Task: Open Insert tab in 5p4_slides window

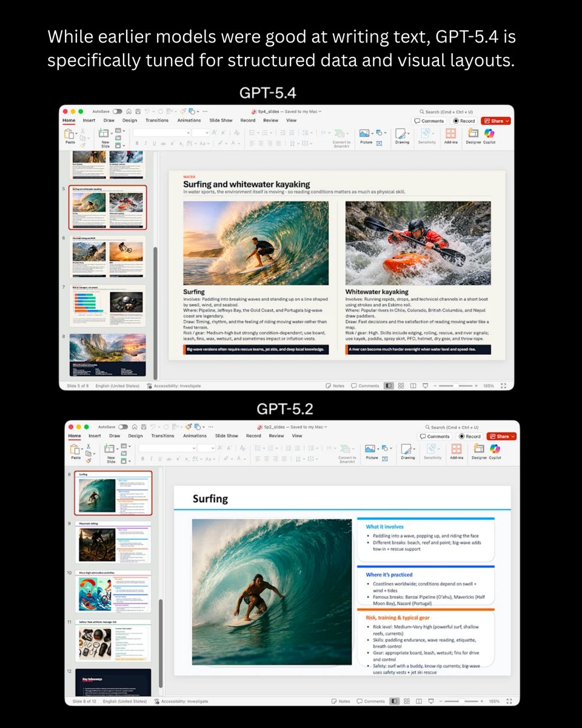Action: click(89, 121)
